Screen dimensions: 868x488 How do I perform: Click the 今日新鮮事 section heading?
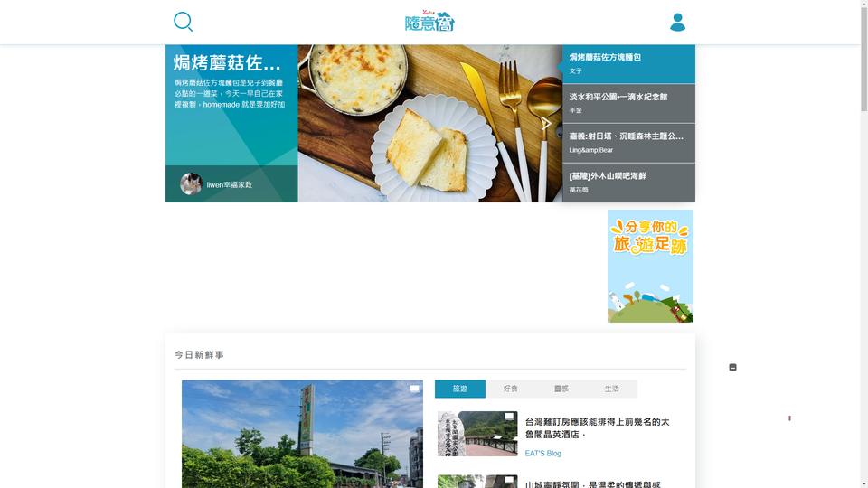click(199, 354)
